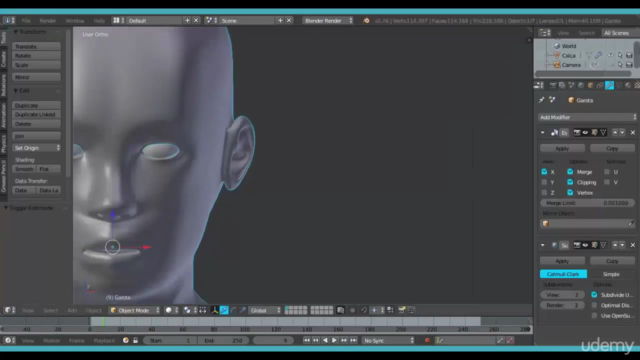Image resolution: width=640 pixels, height=360 pixels.
Task: Open the Modifiers properties tab wrench icon
Action: tap(609, 85)
